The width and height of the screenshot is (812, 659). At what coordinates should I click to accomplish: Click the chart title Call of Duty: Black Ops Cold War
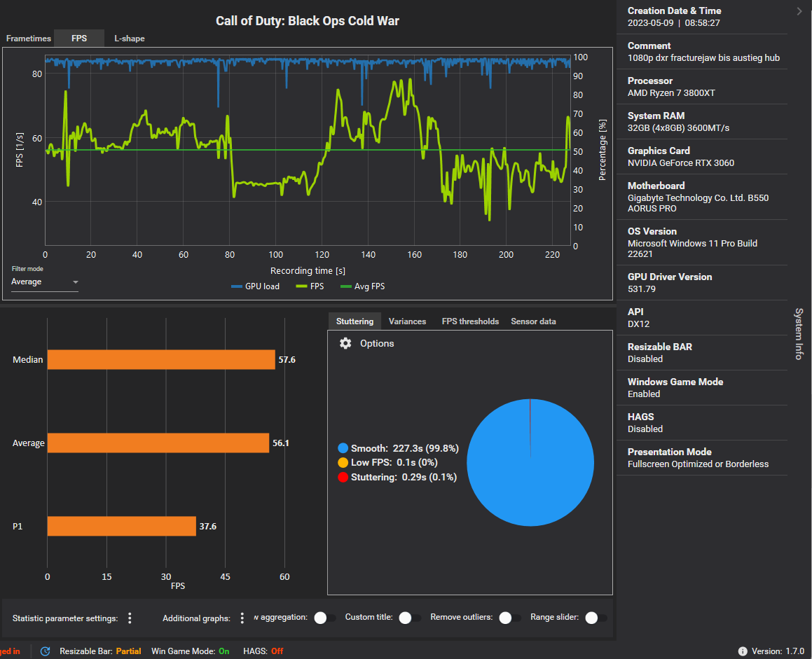pos(308,21)
